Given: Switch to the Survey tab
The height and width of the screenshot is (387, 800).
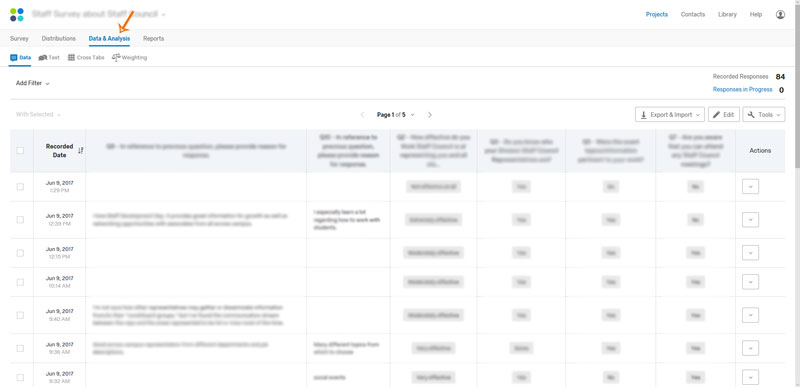Looking at the screenshot, I should coord(19,38).
